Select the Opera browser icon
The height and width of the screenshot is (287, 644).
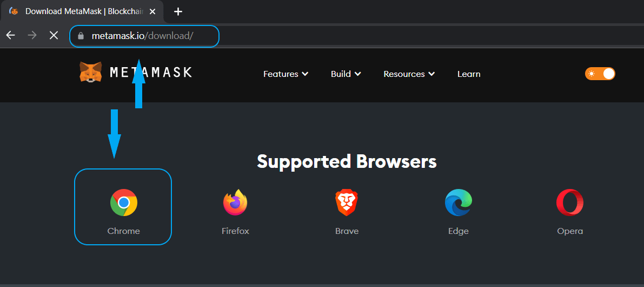click(x=570, y=203)
